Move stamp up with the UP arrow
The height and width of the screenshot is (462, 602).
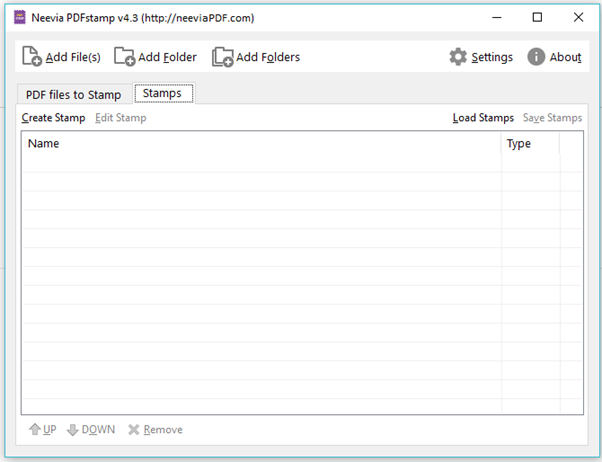coord(35,430)
